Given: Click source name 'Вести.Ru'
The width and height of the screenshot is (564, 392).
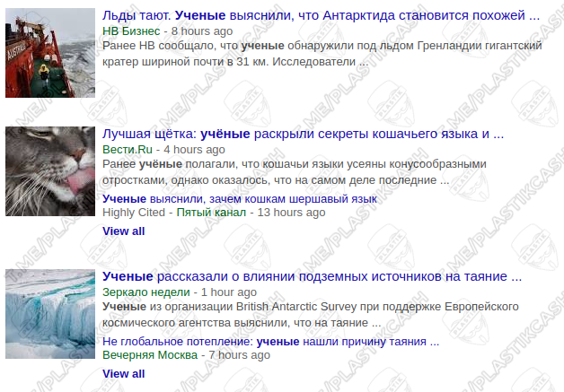Looking at the screenshot, I should [x=128, y=150].
